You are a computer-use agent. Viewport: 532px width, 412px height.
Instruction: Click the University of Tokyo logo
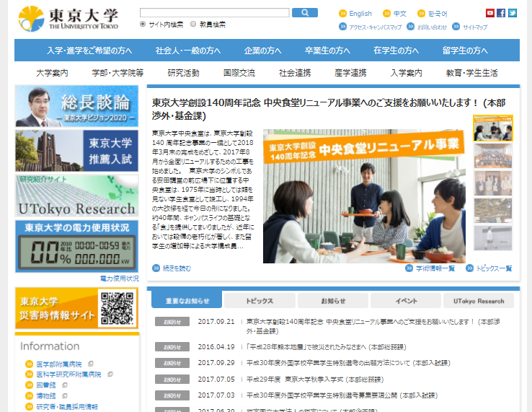coord(68,19)
